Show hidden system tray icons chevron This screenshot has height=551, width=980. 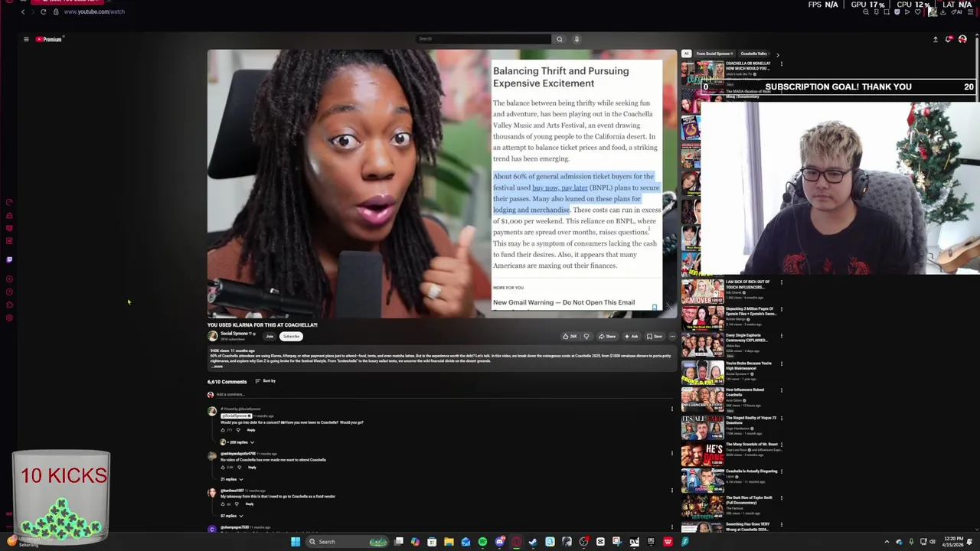pos(887,542)
